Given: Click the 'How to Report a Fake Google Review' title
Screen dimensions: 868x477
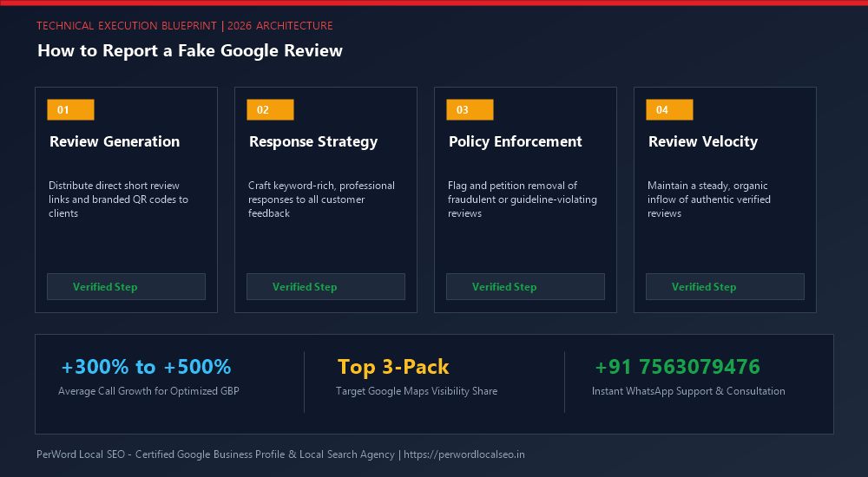Looking at the screenshot, I should pos(190,50).
